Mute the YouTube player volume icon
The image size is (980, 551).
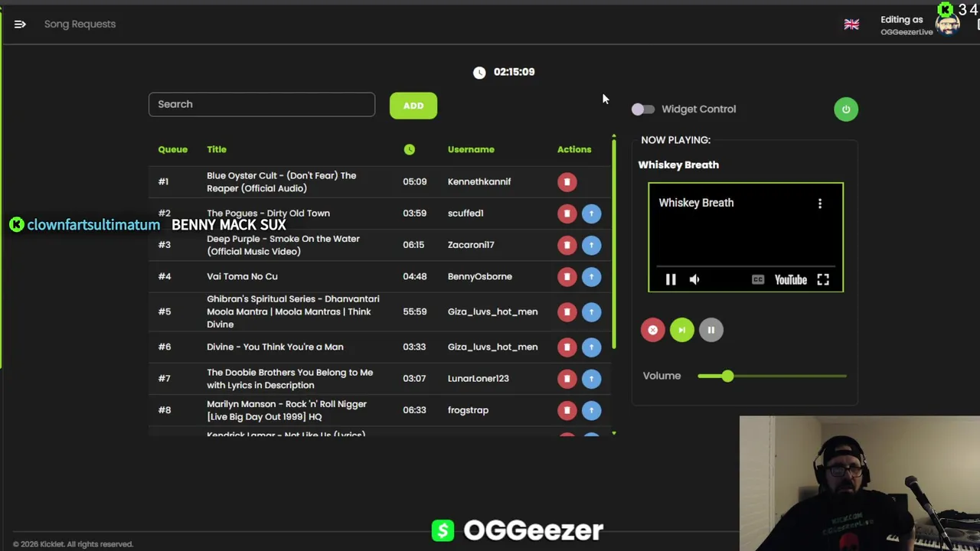click(694, 280)
